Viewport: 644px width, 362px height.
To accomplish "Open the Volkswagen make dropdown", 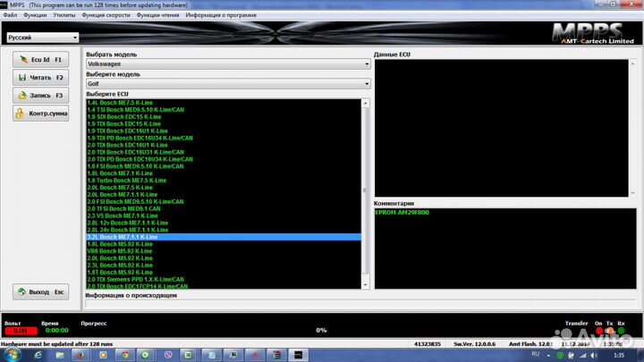I will tap(228, 64).
